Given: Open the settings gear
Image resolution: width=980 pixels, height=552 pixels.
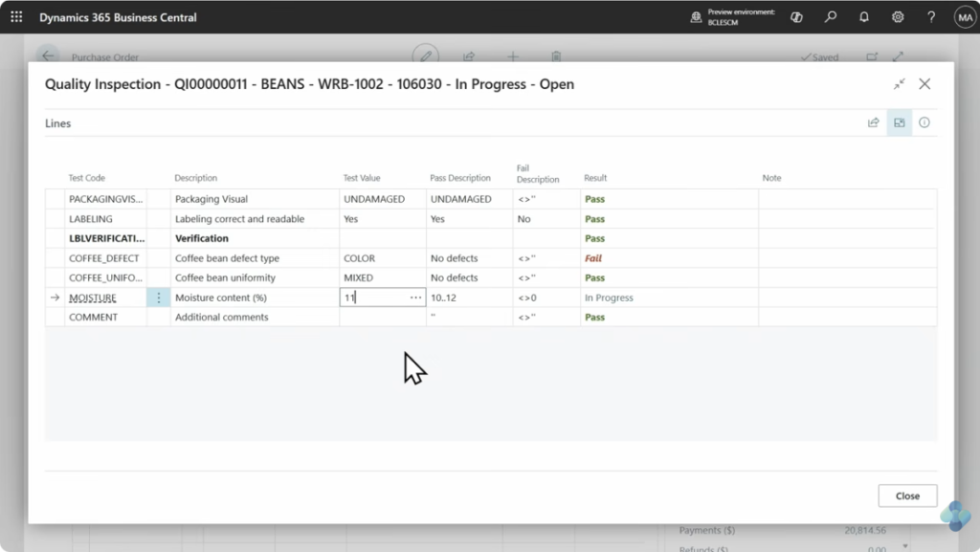Looking at the screenshot, I should tap(898, 17).
